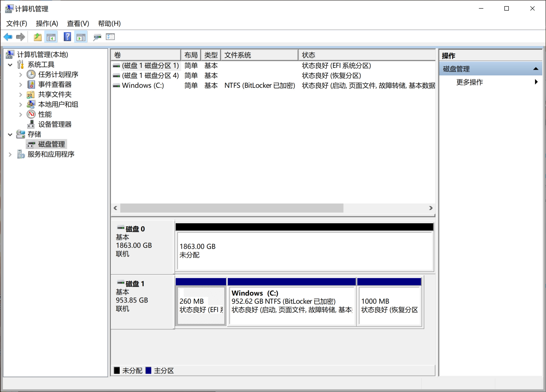This screenshot has height=392, width=546.
Task: Toggle the show/hide action pane icon
Action: [x=81, y=37]
